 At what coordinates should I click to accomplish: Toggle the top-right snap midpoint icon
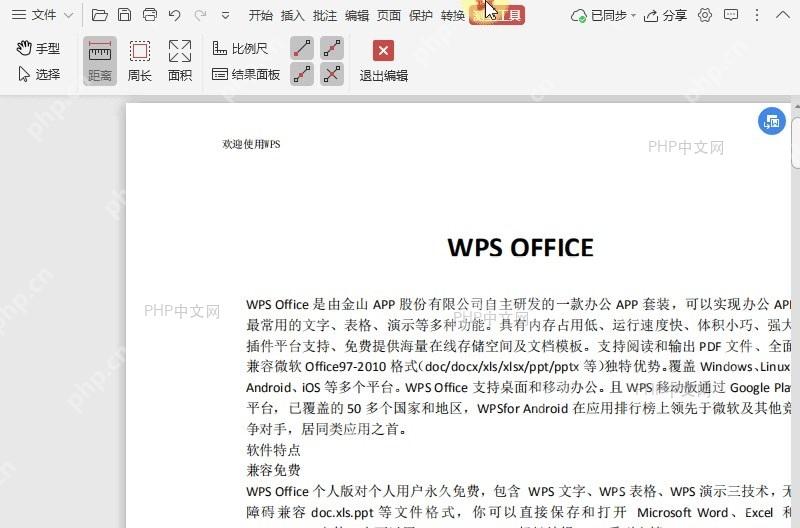[x=332, y=48]
